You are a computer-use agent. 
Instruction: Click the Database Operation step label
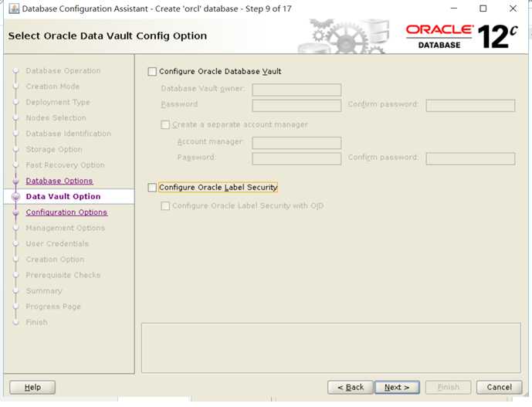pos(63,70)
